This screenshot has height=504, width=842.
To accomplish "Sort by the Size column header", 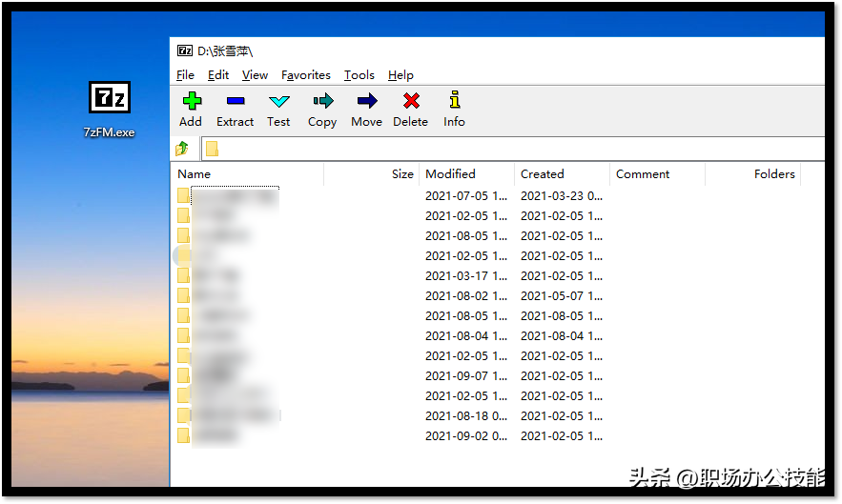I will click(x=372, y=174).
